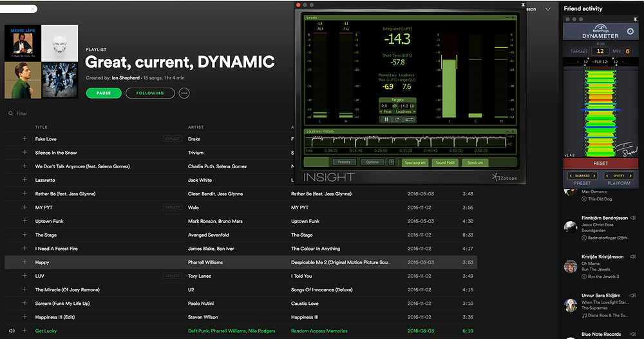Click plus icon next to MY PYT
644x339 pixels.
coord(24,207)
